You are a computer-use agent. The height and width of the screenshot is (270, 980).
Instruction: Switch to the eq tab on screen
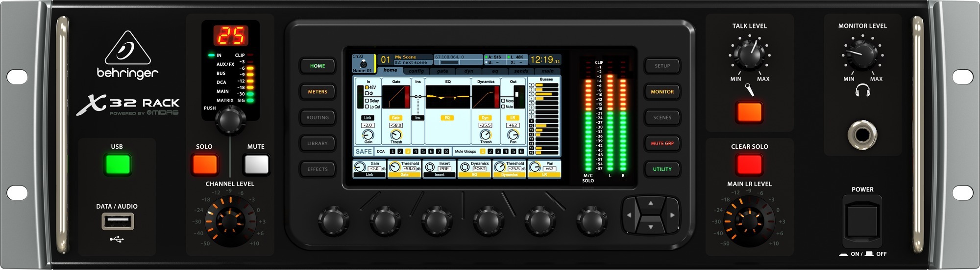coord(495,71)
